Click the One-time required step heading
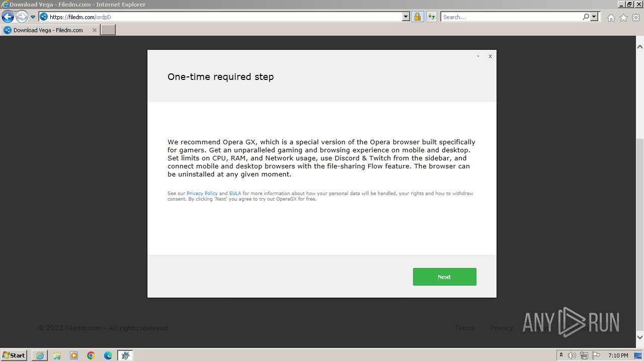 (221, 77)
